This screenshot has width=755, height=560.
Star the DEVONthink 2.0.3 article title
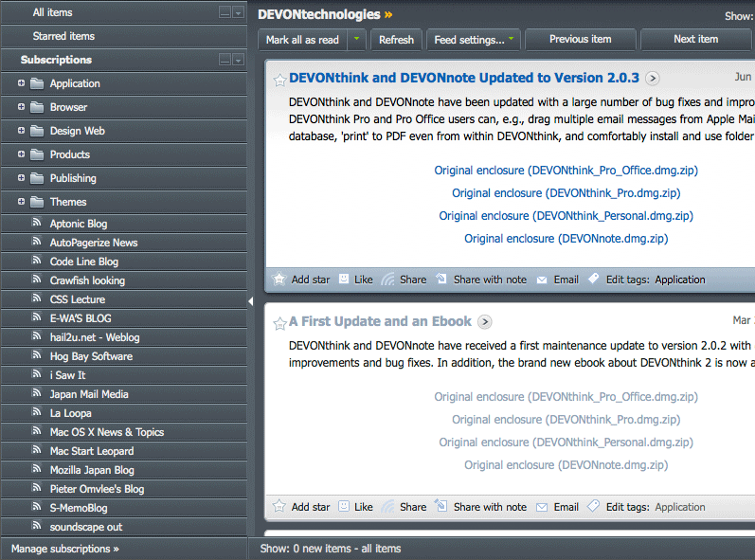(279, 80)
